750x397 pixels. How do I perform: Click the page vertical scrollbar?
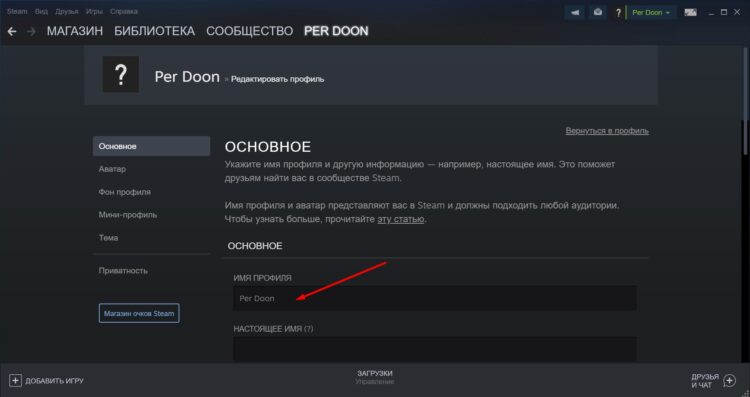coord(745,101)
